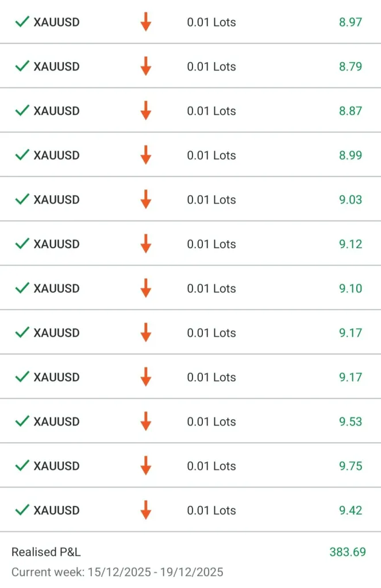Viewport: 381px width, 588px height.
Task: Open the Current week date range
Action: pyautogui.click(x=117, y=572)
